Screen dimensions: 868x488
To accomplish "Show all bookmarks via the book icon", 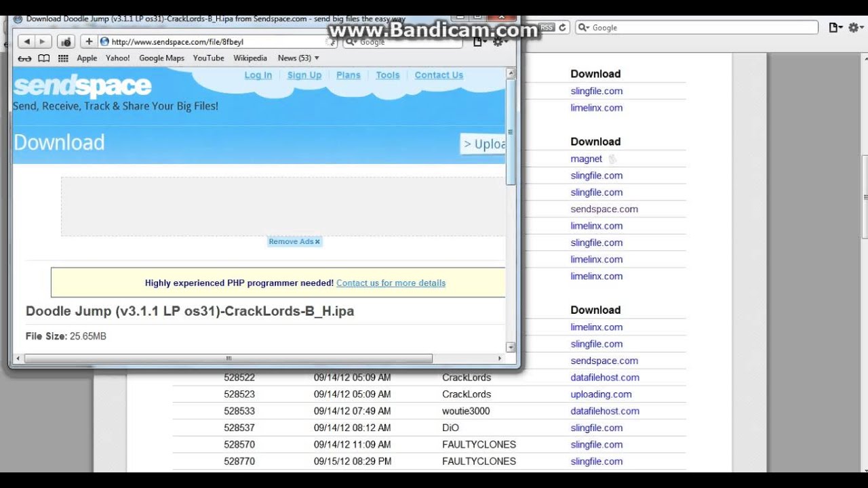I will click(x=44, y=58).
